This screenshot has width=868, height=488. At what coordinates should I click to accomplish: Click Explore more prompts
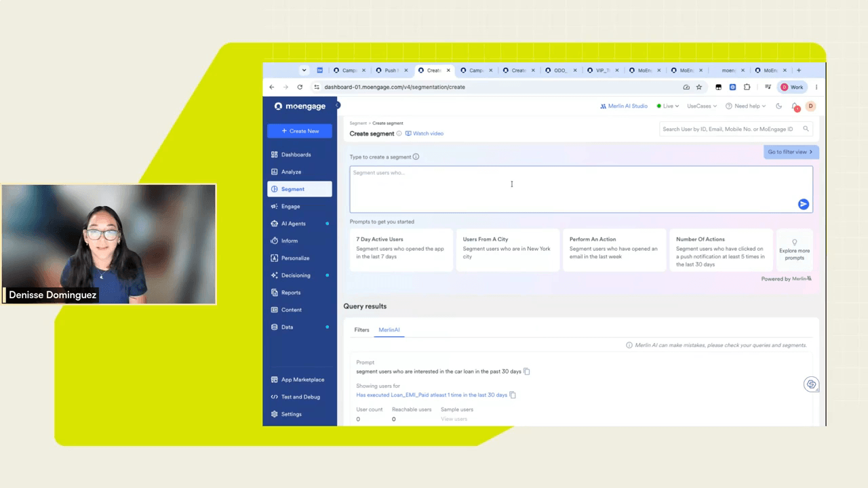[794, 249]
